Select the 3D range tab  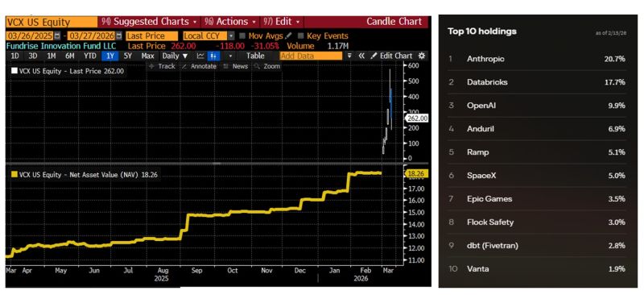coord(33,56)
